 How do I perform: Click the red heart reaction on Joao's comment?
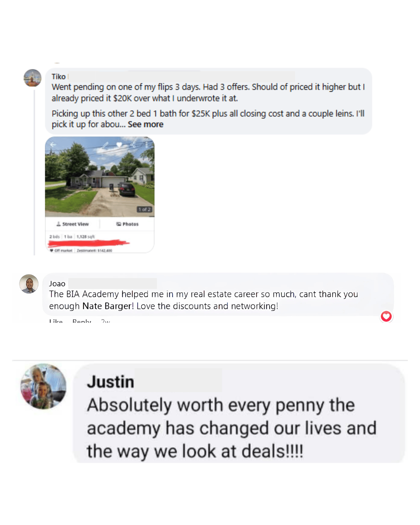[386, 316]
